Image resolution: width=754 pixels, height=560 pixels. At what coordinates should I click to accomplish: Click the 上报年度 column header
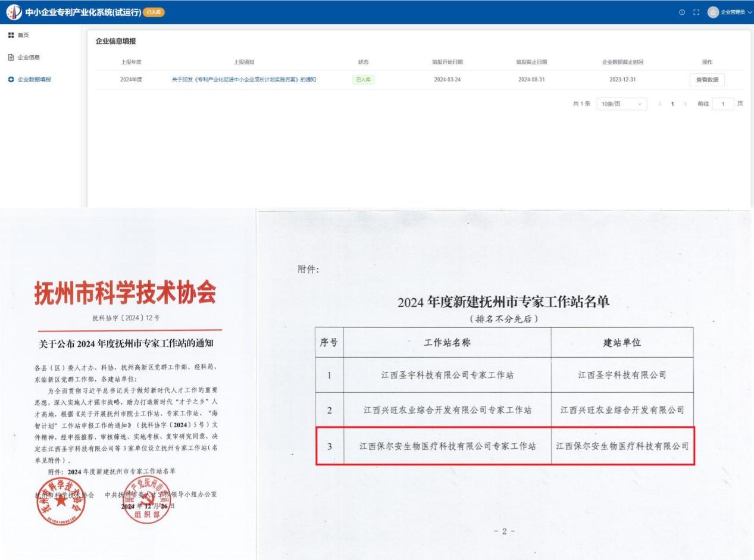pos(131,62)
